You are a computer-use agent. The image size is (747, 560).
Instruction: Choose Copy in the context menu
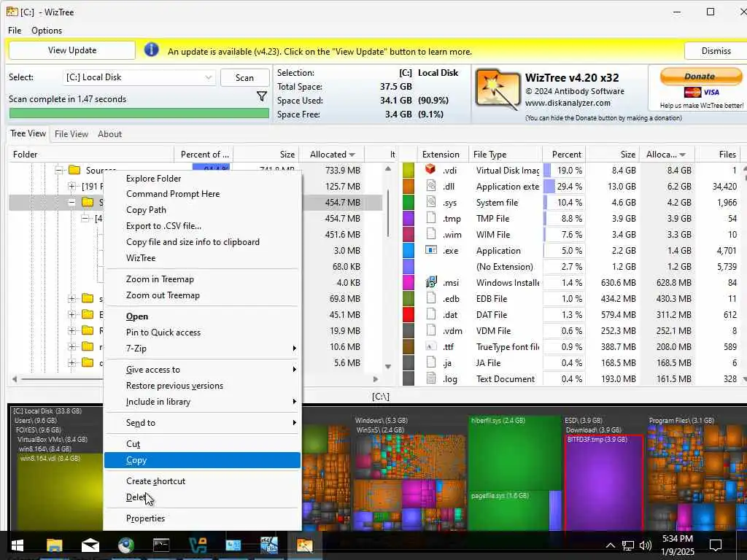[203, 460]
